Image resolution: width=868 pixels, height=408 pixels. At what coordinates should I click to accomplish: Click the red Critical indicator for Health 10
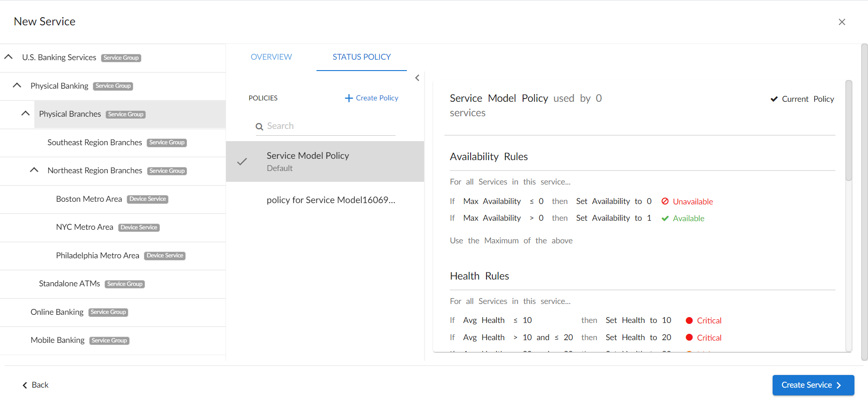(689, 321)
